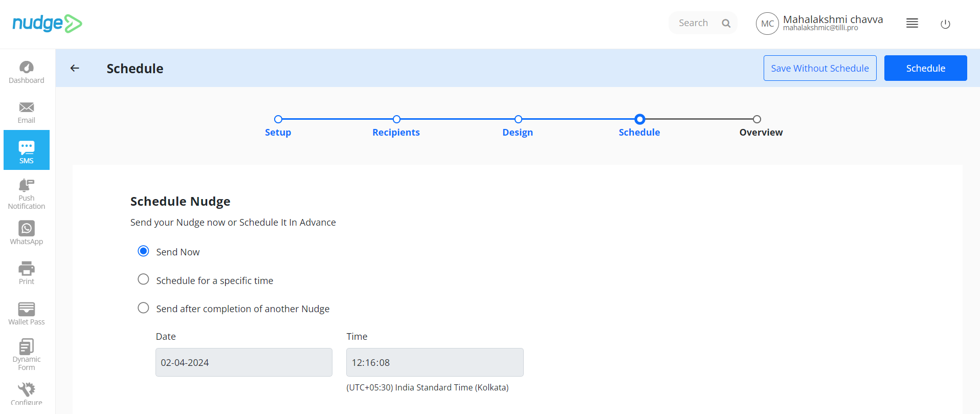Open the Email section in sidebar
Viewport: 980px width, 414px height.
coord(27,113)
